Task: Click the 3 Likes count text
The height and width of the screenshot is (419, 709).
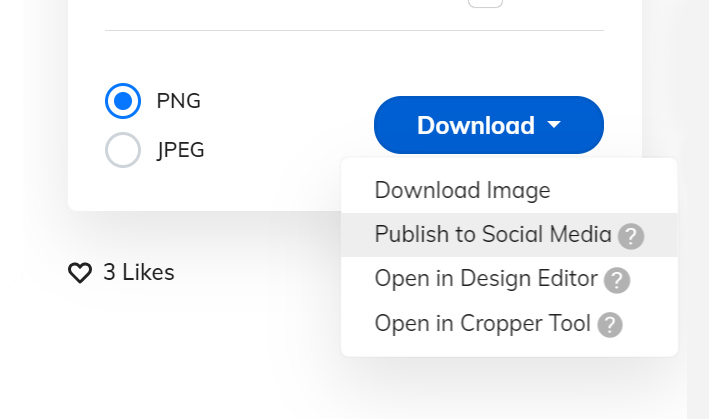Action: tap(139, 272)
